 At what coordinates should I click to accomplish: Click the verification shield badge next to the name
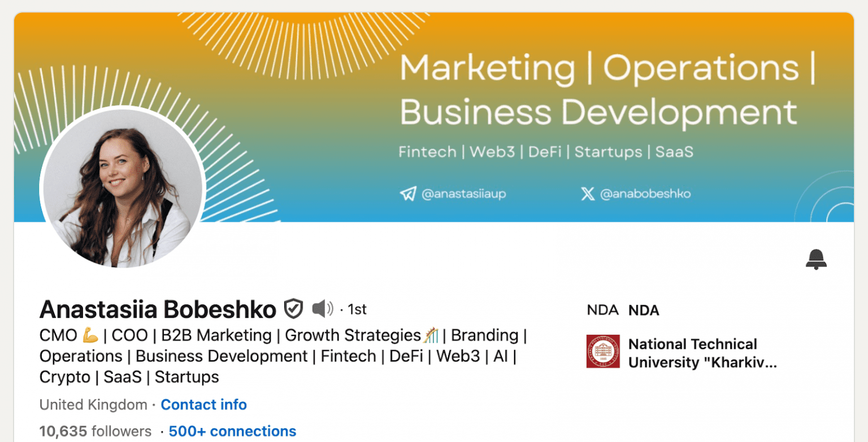pyautogui.click(x=293, y=309)
